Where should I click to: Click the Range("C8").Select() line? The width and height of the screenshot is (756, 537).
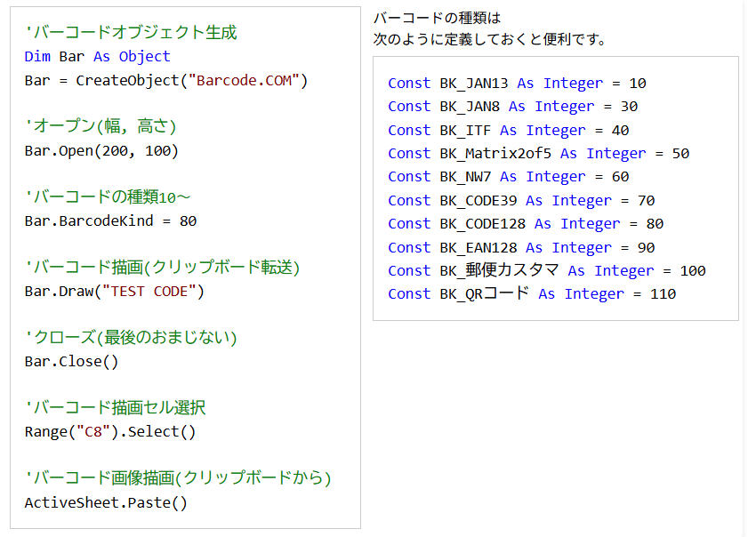(x=109, y=432)
